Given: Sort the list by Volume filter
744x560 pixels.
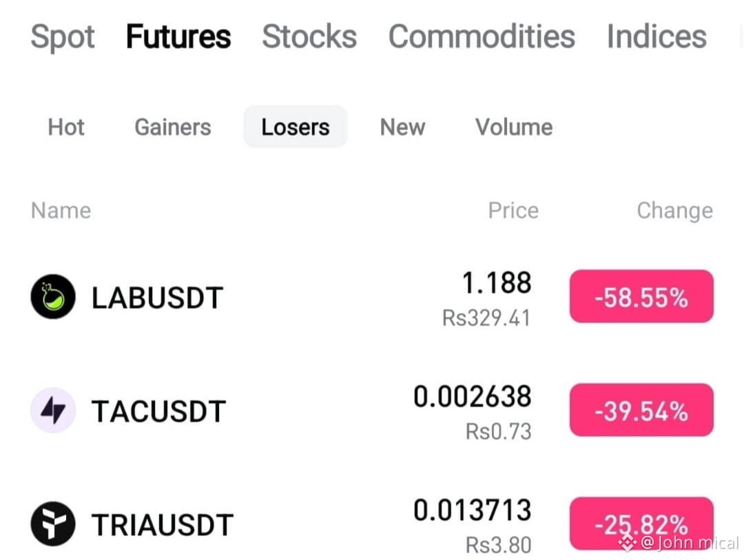Looking at the screenshot, I should (x=514, y=127).
